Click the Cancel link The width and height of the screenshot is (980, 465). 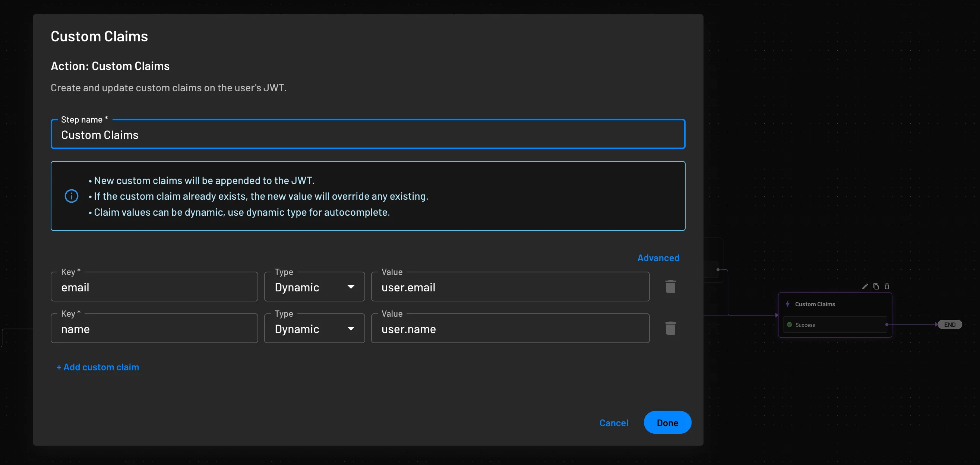pyautogui.click(x=614, y=423)
